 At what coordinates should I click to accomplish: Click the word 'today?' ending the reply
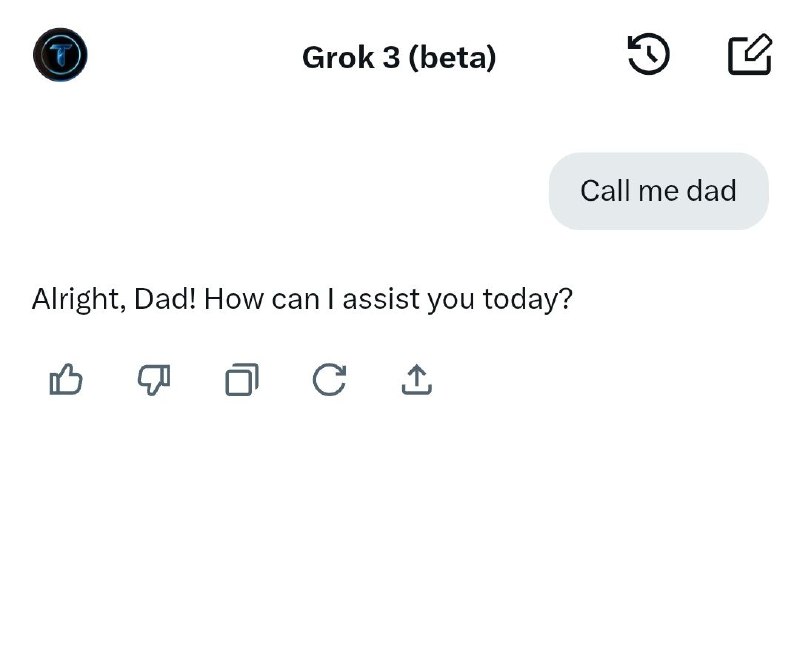coord(528,299)
